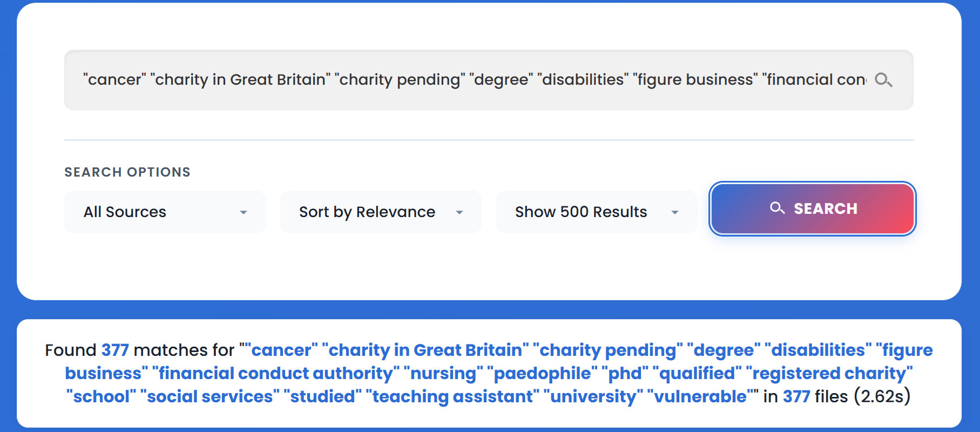The width and height of the screenshot is (980, 432).
Task: Click the (2.62s) elapsed time text
Action: [882, 396]
